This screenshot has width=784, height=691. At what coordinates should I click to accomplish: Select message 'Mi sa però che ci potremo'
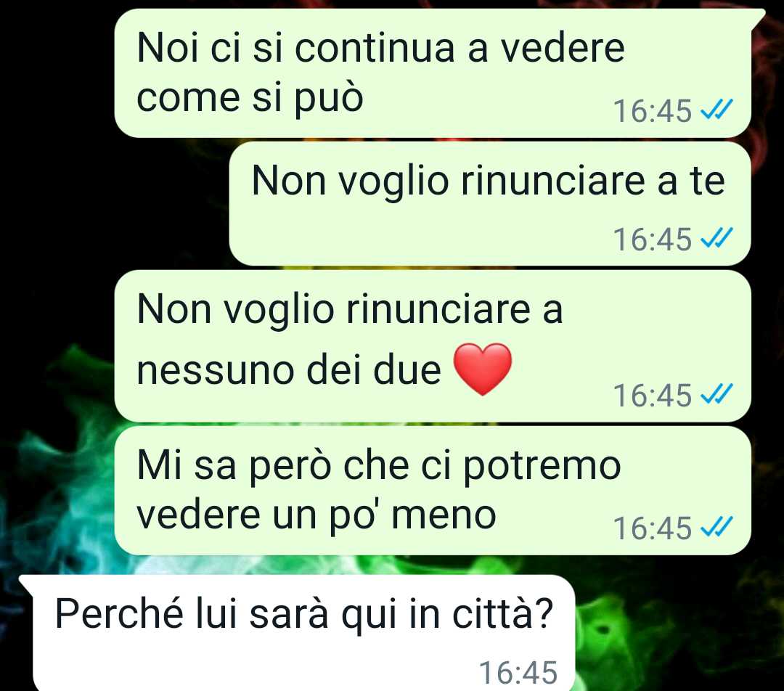(x=433, y=491)
